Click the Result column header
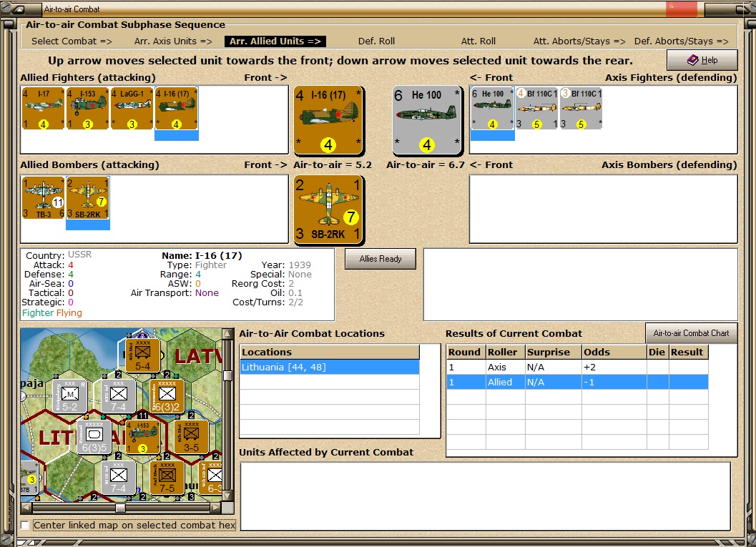The height and width of the screenshot is (547, 756). pyautogui.click(x=689, y=353)
